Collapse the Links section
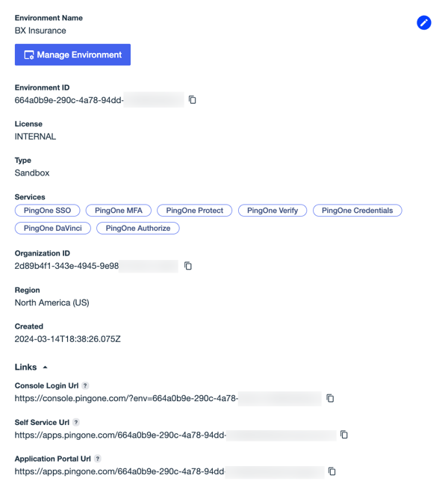Screen dimensions: 448x484 click(44, 367)
